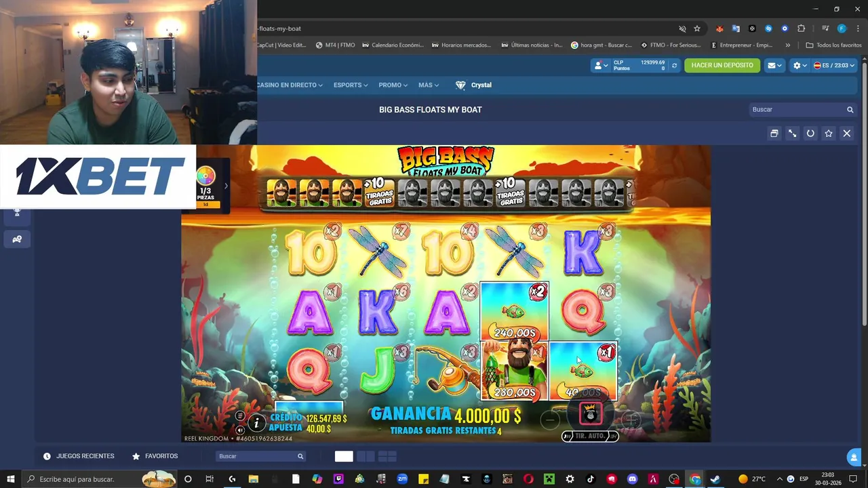Open the Chrome three-dot menu

856,28
